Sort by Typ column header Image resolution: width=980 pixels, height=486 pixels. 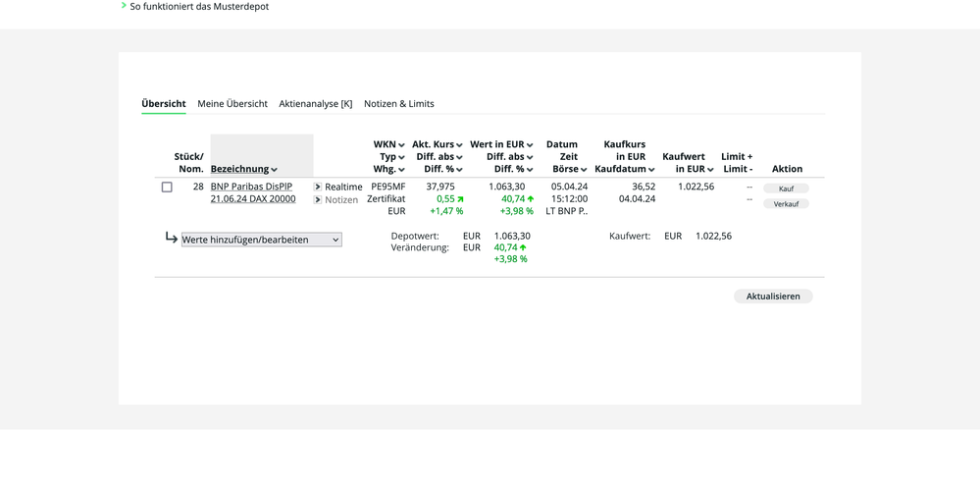tap(391, 157)
